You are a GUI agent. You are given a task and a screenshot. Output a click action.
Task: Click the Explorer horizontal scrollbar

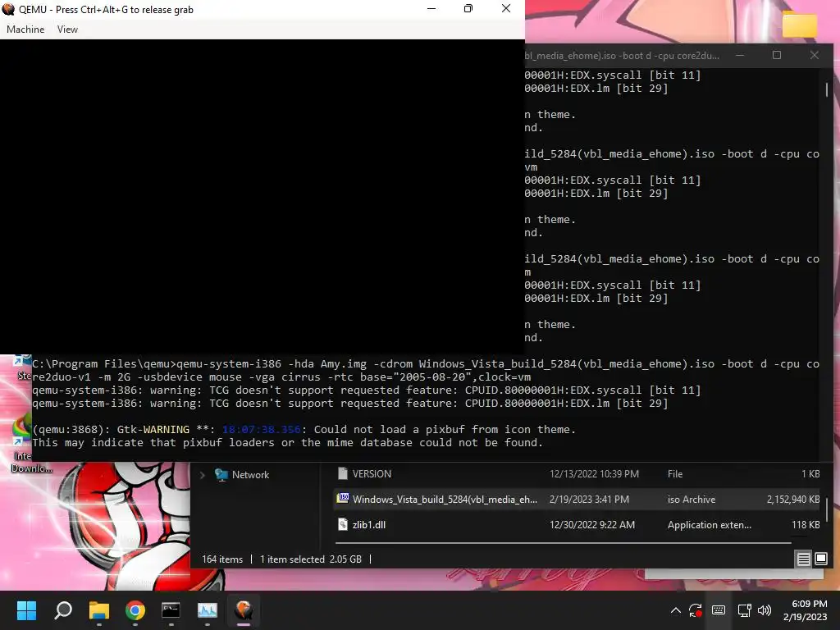[x=563, y=543]
